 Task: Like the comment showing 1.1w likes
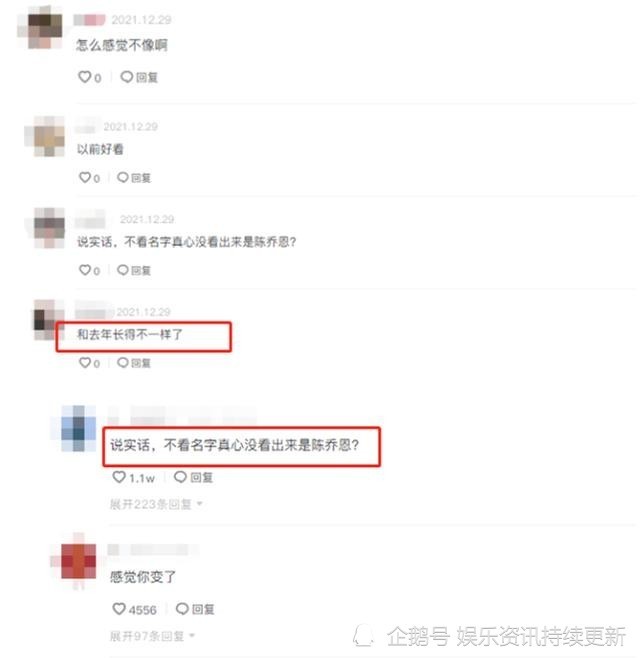pos(119,477)
